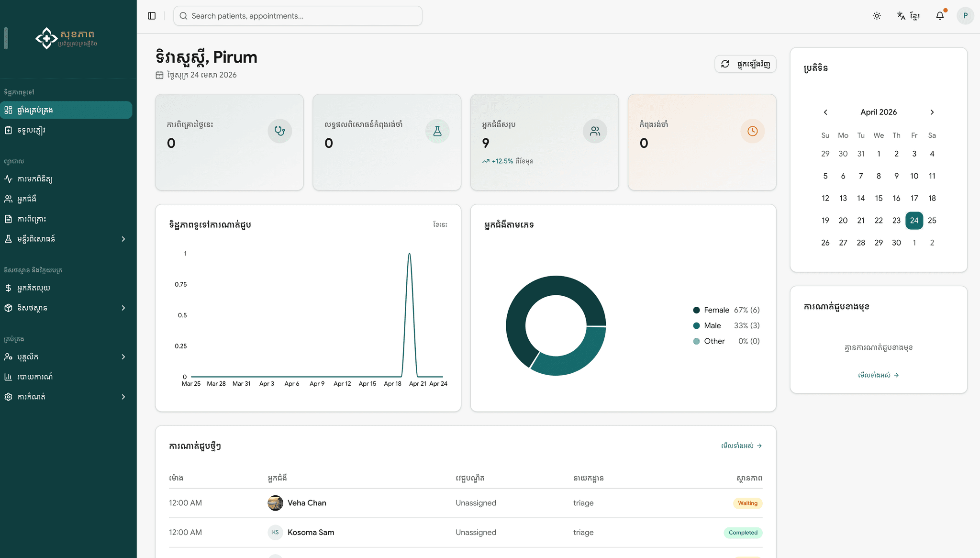Go to next month in calendar

tap(932, 112)
